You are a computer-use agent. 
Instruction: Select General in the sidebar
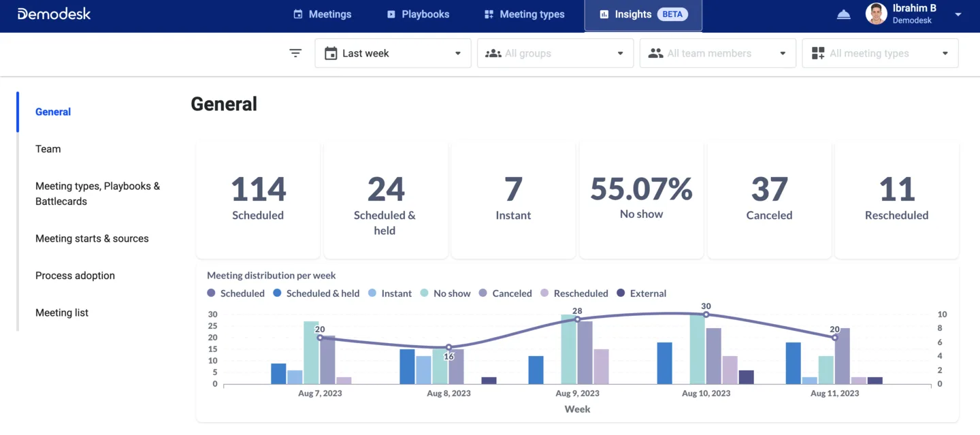click(x=53, y=112)
